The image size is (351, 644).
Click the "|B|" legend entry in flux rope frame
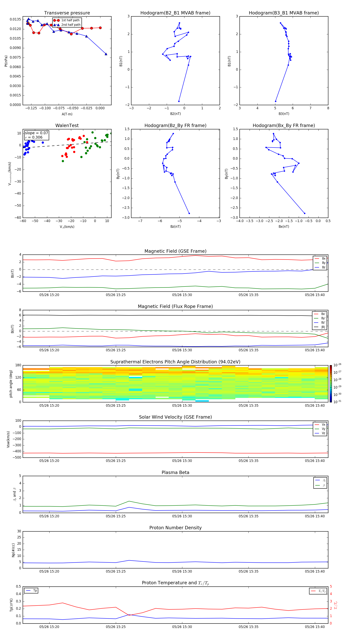320,327
